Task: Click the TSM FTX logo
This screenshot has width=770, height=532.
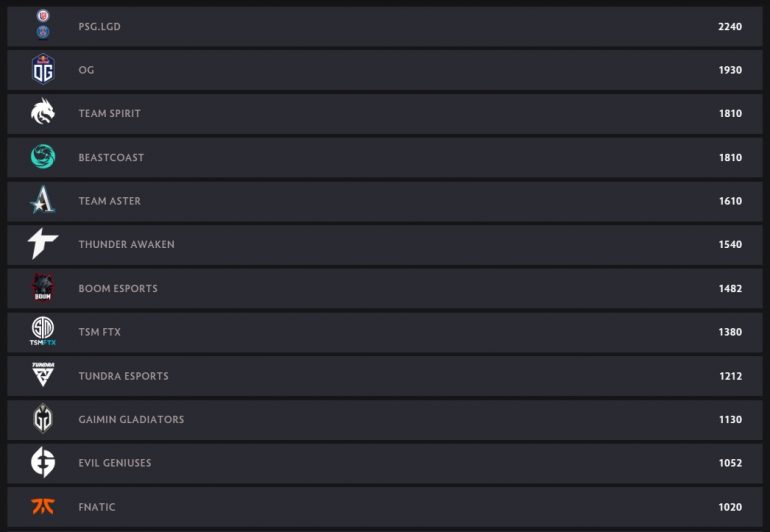Action: click(x=43, y=332)
